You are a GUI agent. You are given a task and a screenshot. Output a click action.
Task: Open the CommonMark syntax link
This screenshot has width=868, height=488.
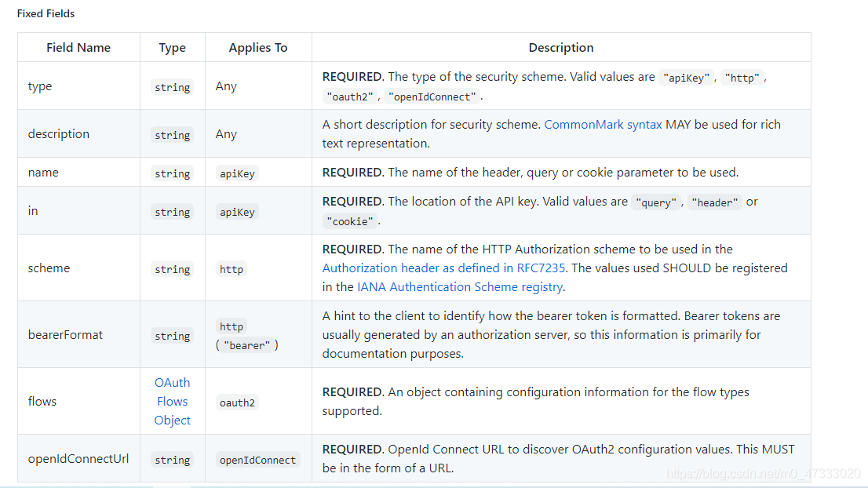[x=603, y=124]
